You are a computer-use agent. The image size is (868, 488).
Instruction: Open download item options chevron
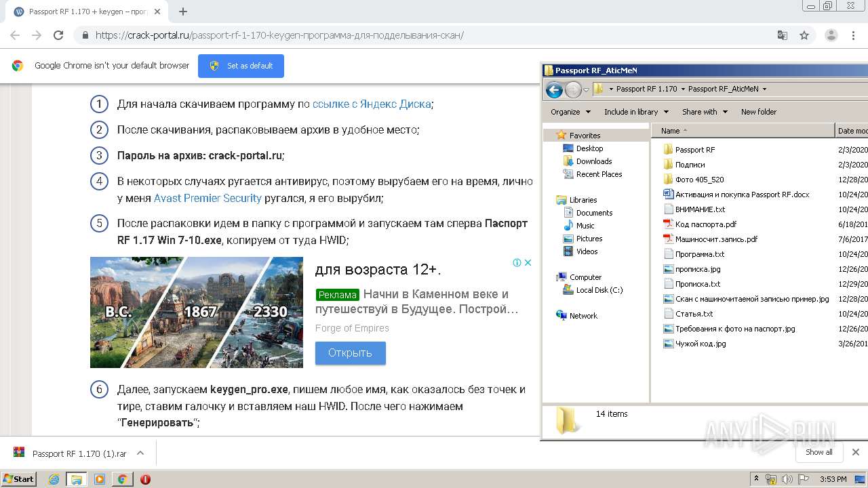point(140,453)
